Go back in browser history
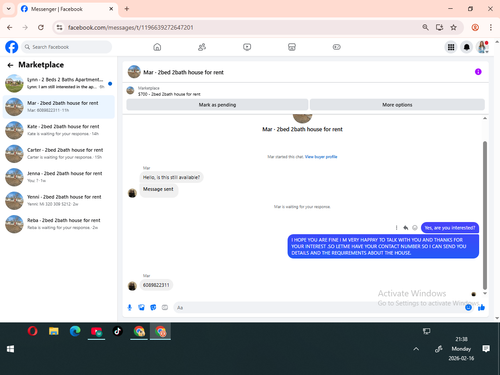500x375 pixels. pos(10,27)
